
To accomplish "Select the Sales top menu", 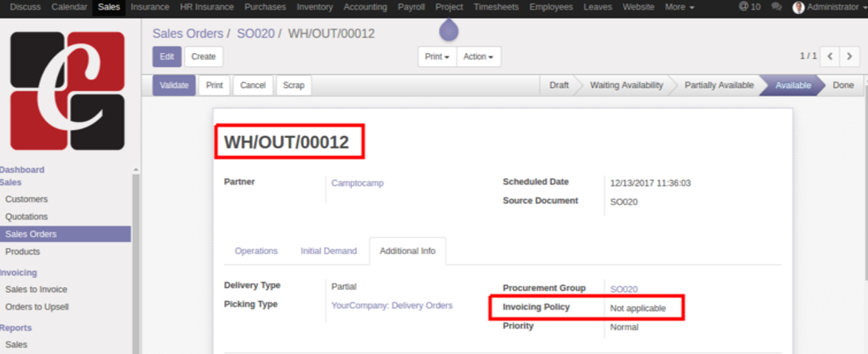I will (109, 7).
